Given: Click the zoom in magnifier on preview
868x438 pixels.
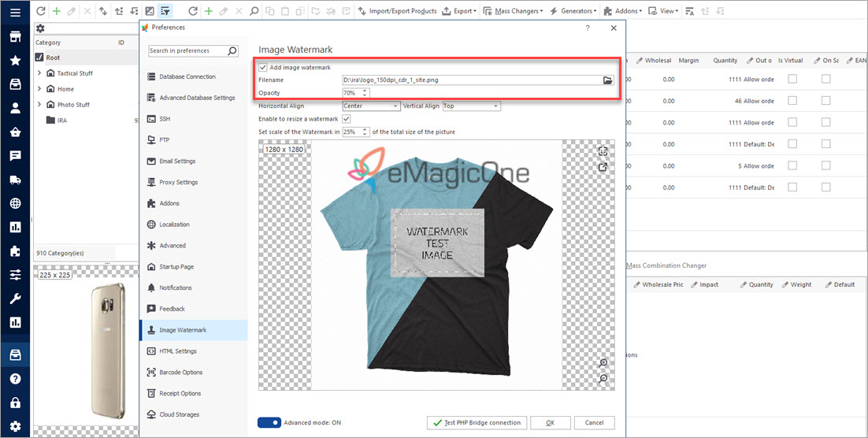Looking at the screenshot, I should [603, 363].
